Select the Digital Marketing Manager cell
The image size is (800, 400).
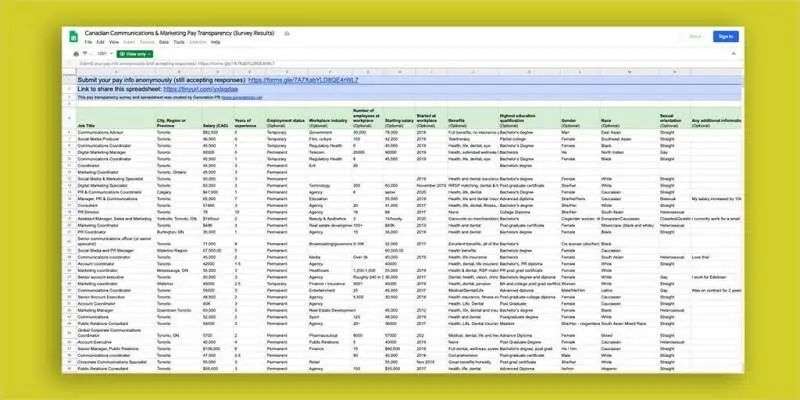[116, 152]
